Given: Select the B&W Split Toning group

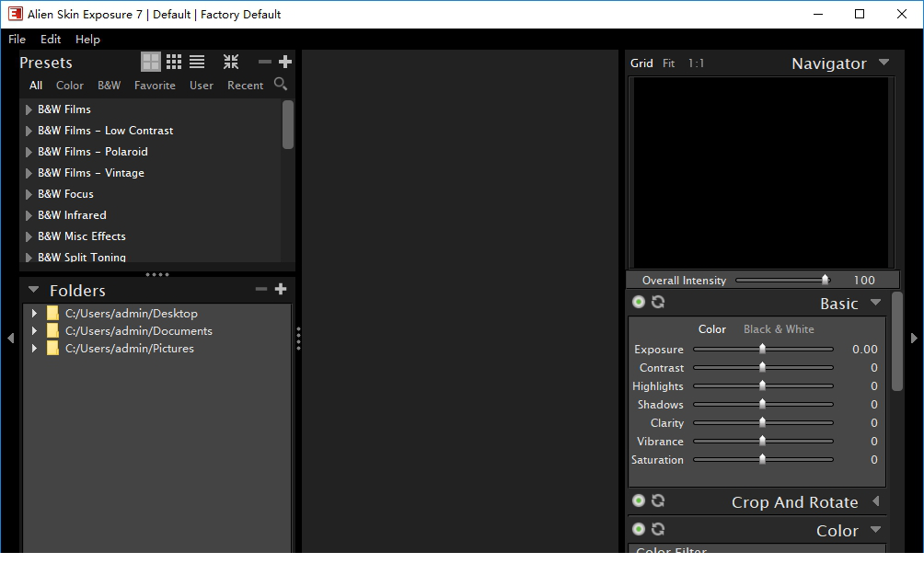Looking at the screenshot, I should pos(82,258).
